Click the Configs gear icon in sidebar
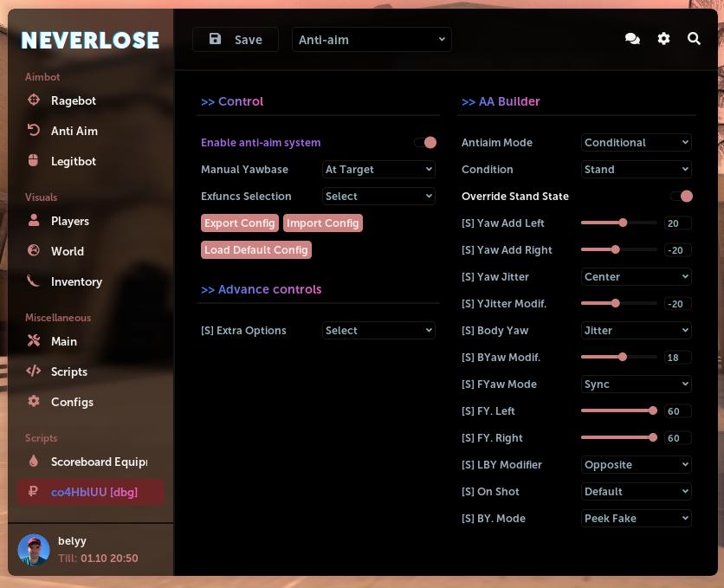The width and height of the screenshot is (724, 588). coord(34,401)
